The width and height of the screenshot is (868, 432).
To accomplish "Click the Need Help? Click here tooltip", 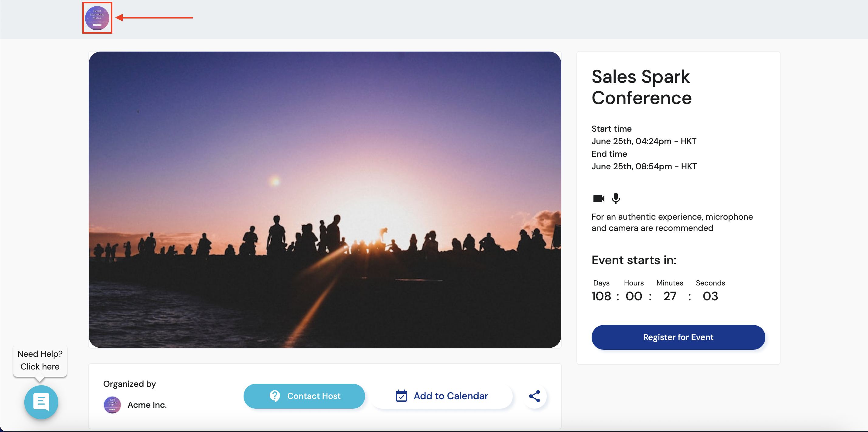I will point(40,360).
